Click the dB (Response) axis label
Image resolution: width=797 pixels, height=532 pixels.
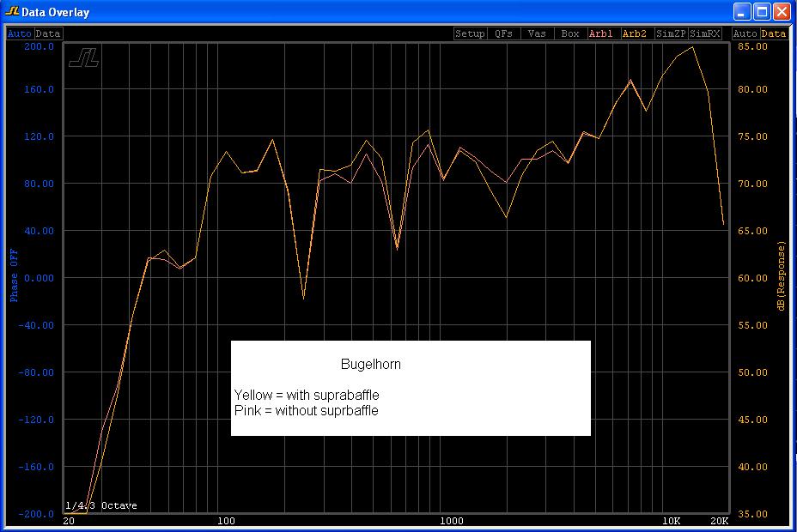pos(782,275)
